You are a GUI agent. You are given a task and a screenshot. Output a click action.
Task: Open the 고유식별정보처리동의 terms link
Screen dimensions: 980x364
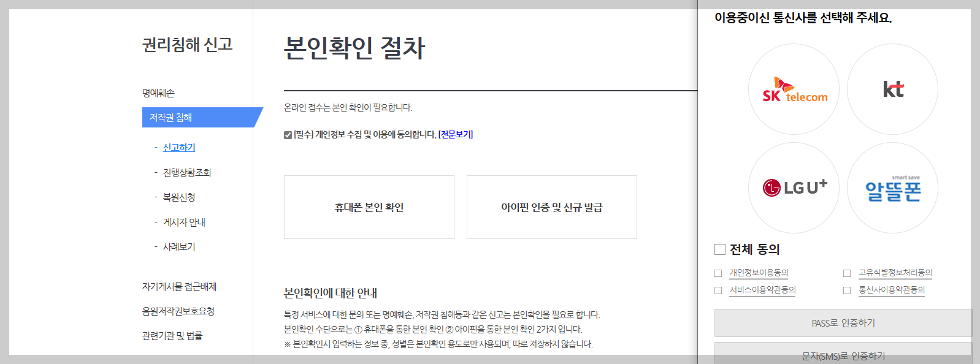click(895, 273)
